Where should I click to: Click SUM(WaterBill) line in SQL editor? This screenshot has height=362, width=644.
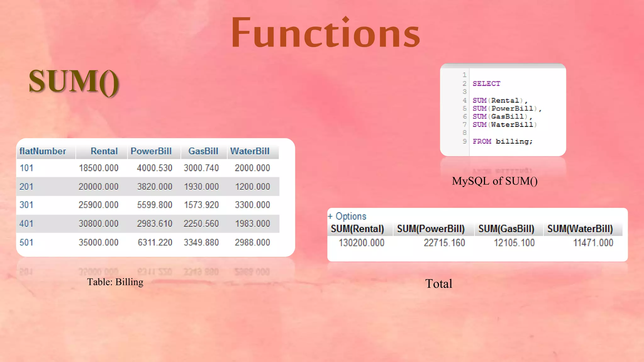(x=505, y=125)
